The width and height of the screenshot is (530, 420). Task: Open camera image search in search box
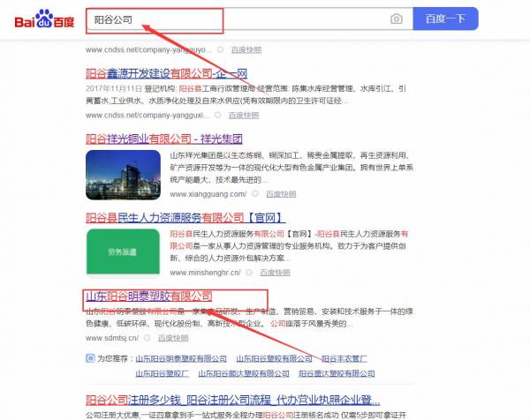click(397, 19)
